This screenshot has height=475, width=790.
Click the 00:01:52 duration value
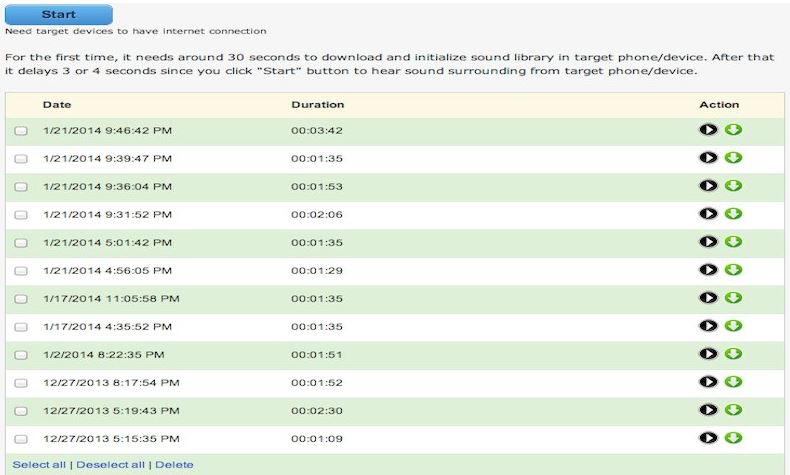coord(316,383)
